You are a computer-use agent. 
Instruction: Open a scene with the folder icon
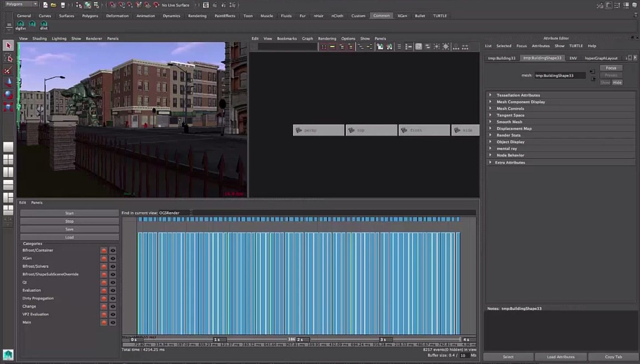pyautogui.click(x=53, y=5)
